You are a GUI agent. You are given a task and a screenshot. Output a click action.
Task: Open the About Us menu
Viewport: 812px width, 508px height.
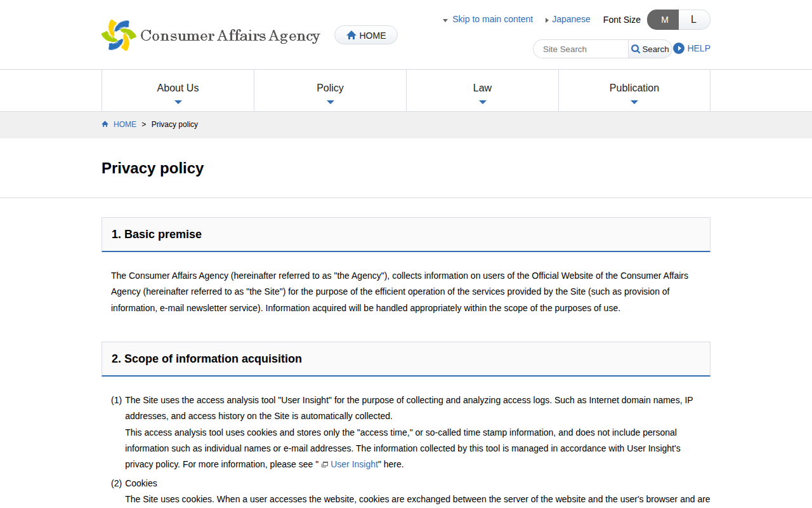(178, 88)
